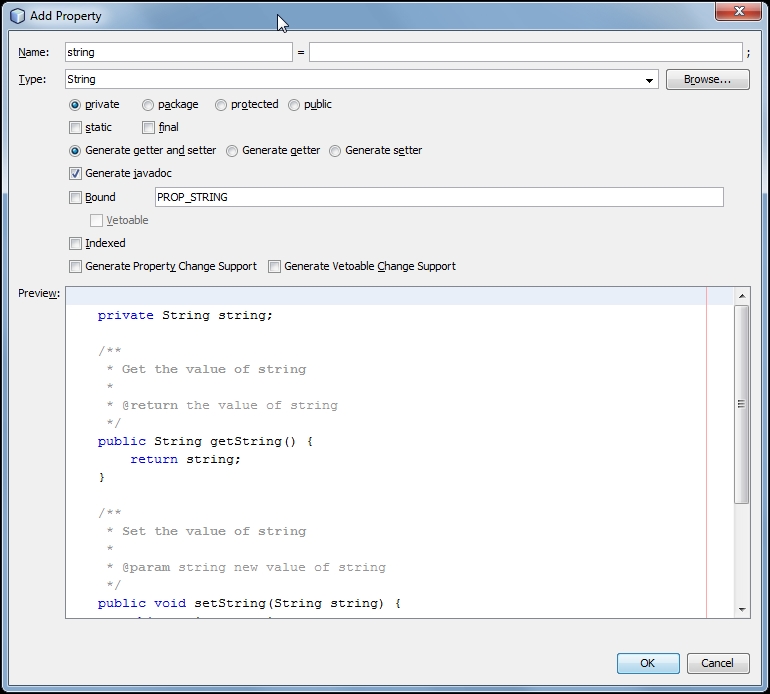Enable the Indexed checkbox
This screenshot has width=770, height=694.
75,243
